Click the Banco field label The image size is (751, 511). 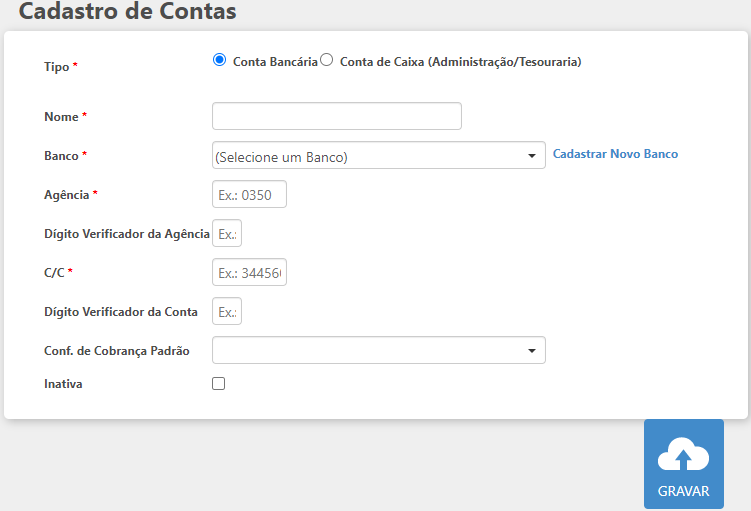coord(61,156)
